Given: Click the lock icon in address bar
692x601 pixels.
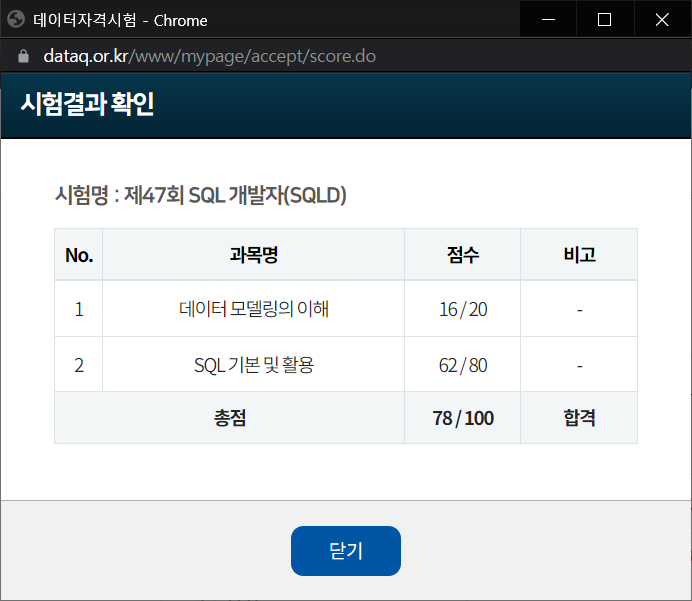Looking at the screenshot, I should click(x=23, y=56).
